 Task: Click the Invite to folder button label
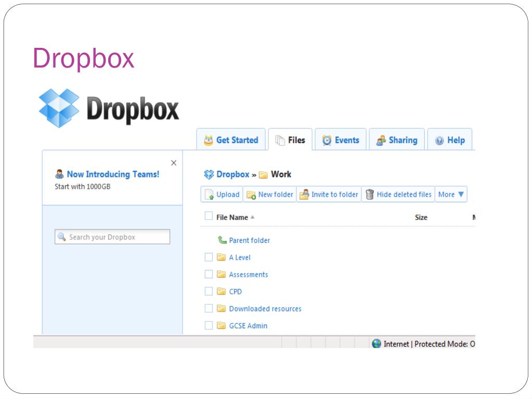(x=335, y=195)
